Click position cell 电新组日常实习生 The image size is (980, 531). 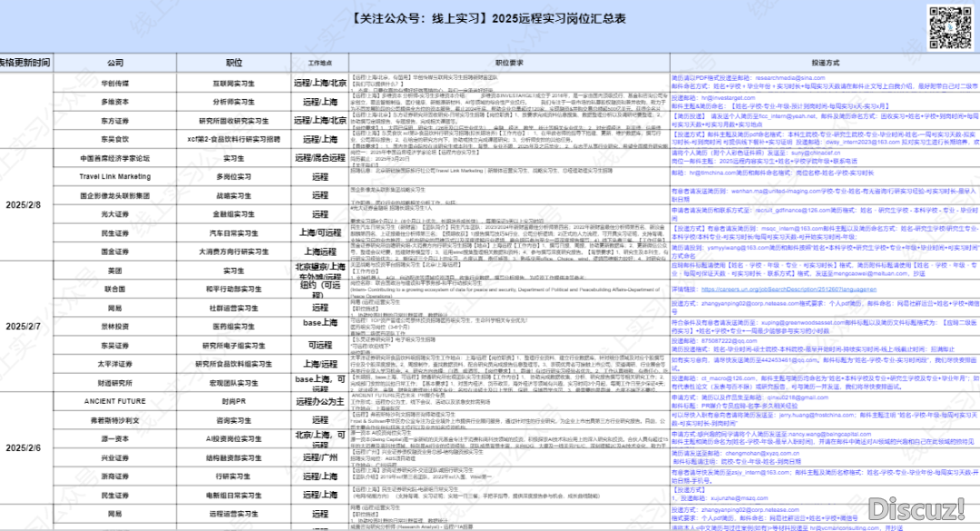tap(234, 496)
